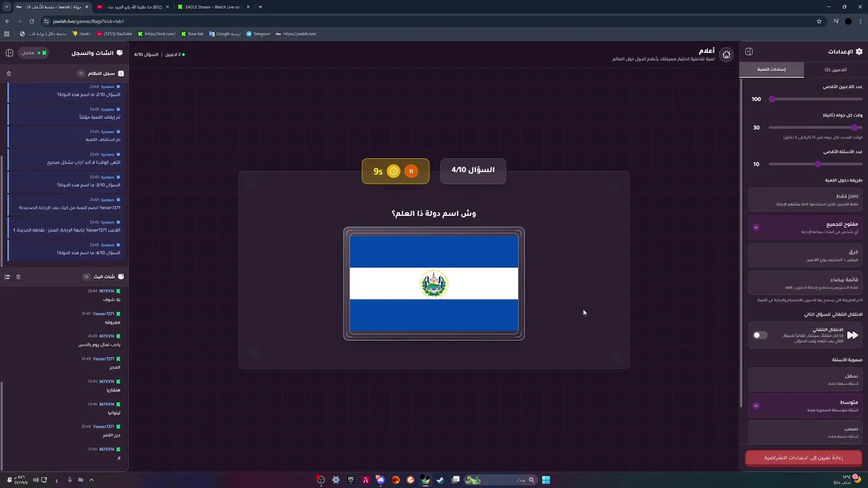Viewport: 868px width, 488px height.
Task: Clear the system log with its trash icon
Action: click(x=9, y=73)
